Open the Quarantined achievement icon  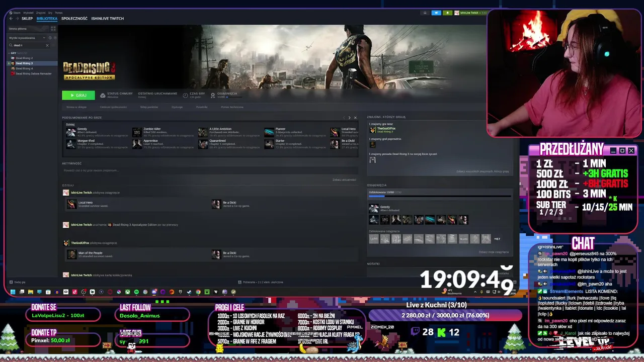coord(203,144)
